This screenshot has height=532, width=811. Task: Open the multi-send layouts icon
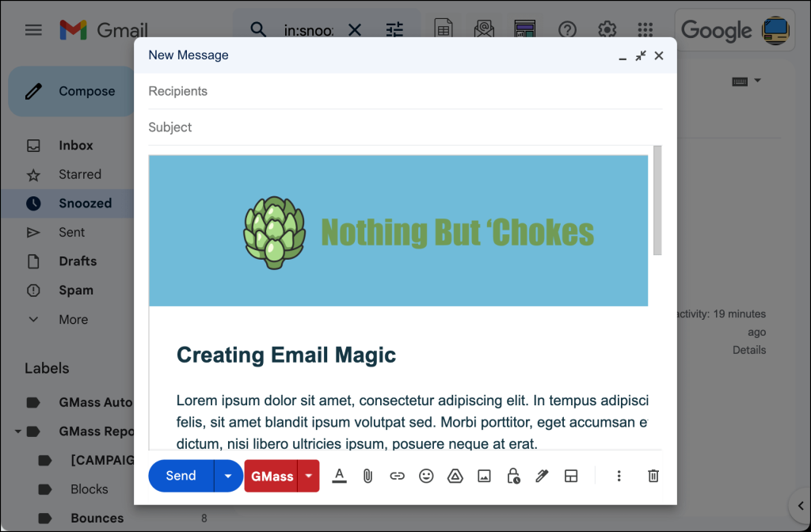tap(571, 476)
